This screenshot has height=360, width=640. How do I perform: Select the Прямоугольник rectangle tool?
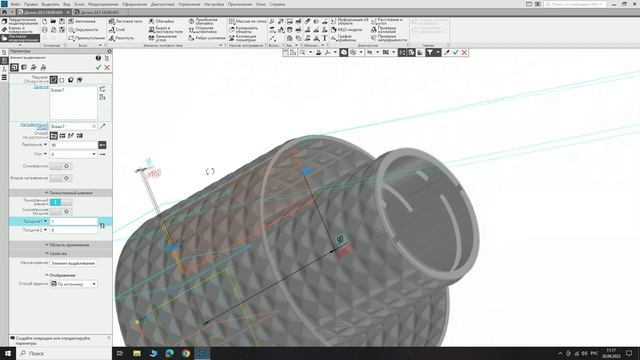pos(87,38)
